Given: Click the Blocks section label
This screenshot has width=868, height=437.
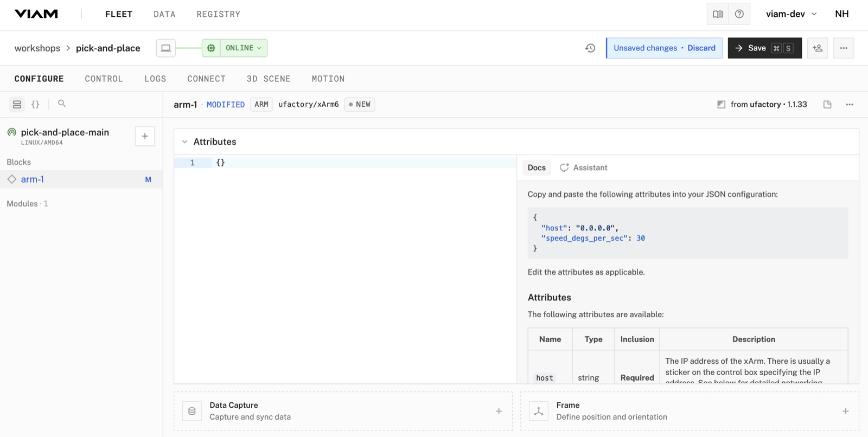Looking at the screenshot, I should click(x=19, y=162).
